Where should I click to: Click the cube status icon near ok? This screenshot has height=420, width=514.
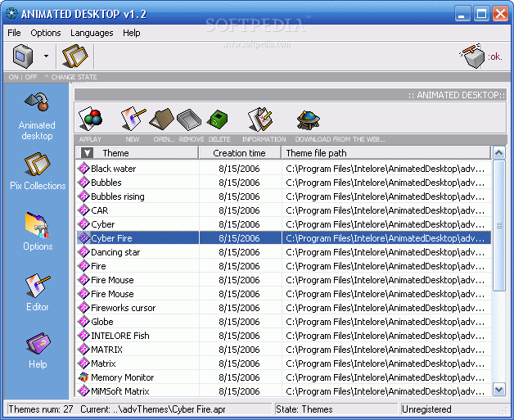(x=472, y=56)
